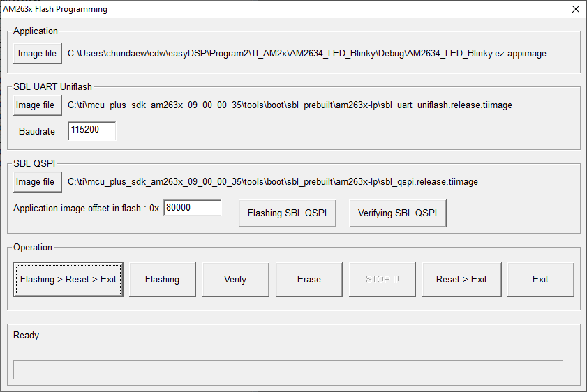587x392 pixels.
Task: Click the Baudrate input field
Action: coord(92,130)
